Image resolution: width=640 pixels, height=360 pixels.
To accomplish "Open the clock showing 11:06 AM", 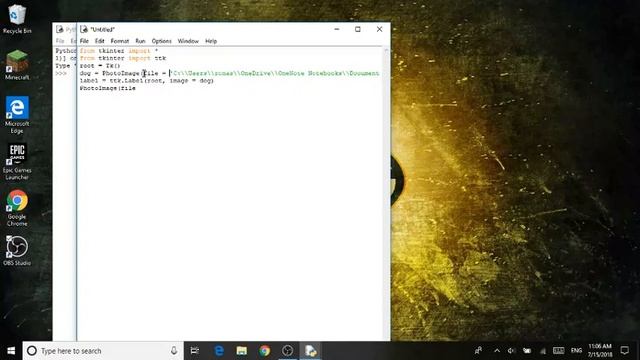I will point(600,351).
